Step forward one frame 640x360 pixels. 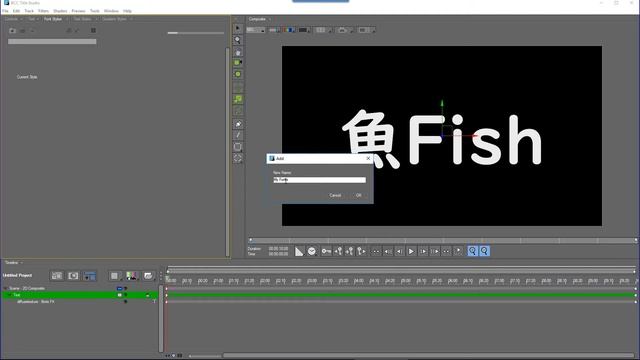click(x=423, y=251)
